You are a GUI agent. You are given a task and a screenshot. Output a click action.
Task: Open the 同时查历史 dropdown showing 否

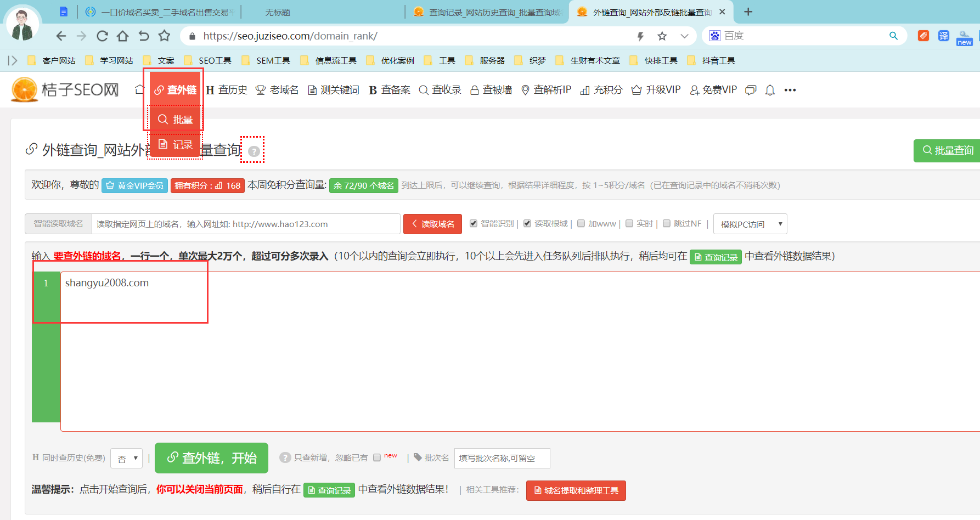pos(126,458)
